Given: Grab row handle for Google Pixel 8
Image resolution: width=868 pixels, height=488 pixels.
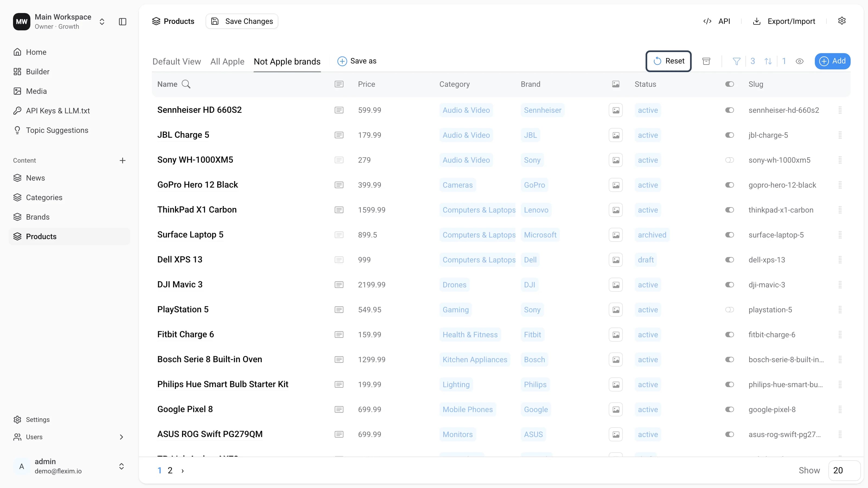Looking at the screenshot, I should [840, 409].
